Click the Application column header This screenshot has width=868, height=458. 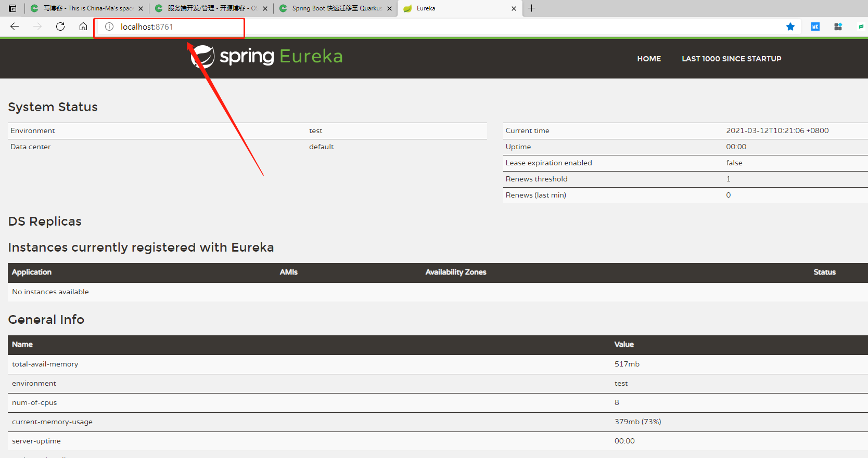[32, 272]
